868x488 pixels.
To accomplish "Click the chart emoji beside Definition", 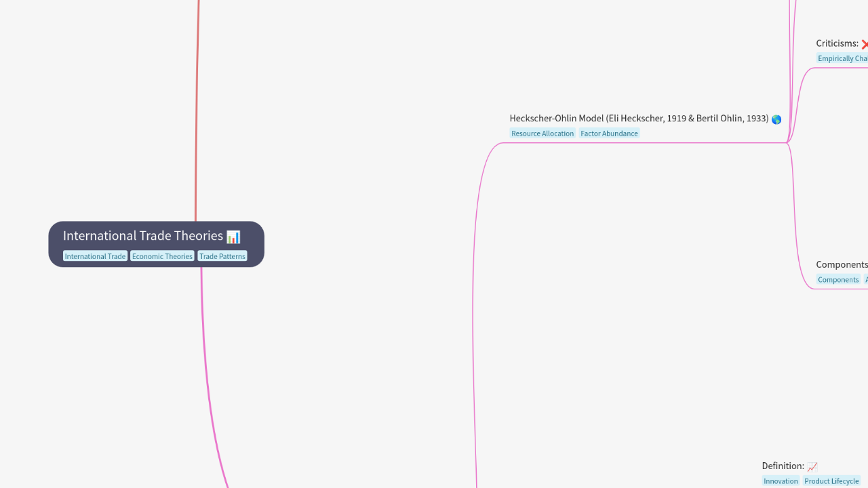I will tap(812, 466).
